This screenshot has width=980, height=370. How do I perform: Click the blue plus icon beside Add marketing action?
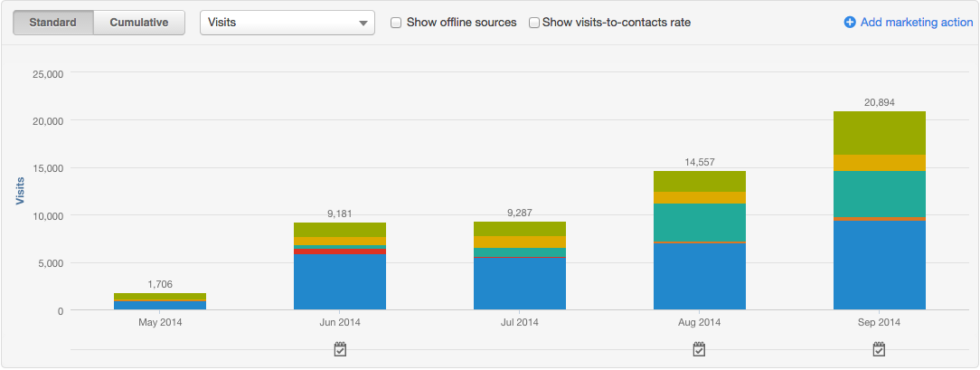pos(850,23)
